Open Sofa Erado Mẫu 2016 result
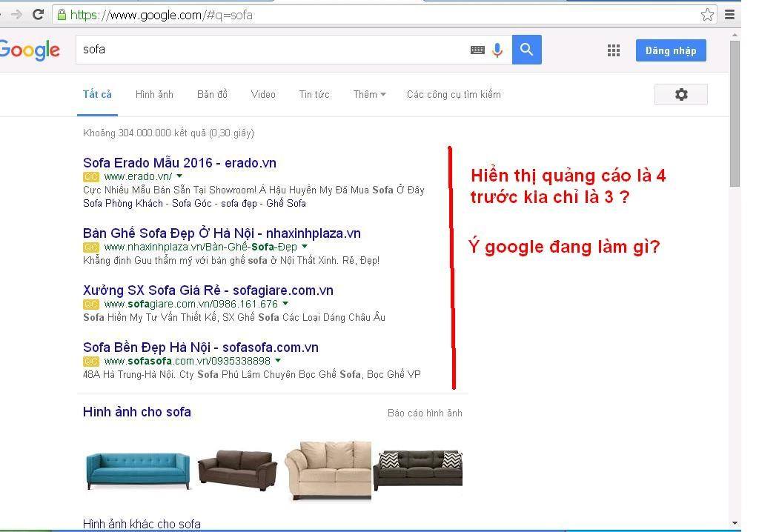 179,163
